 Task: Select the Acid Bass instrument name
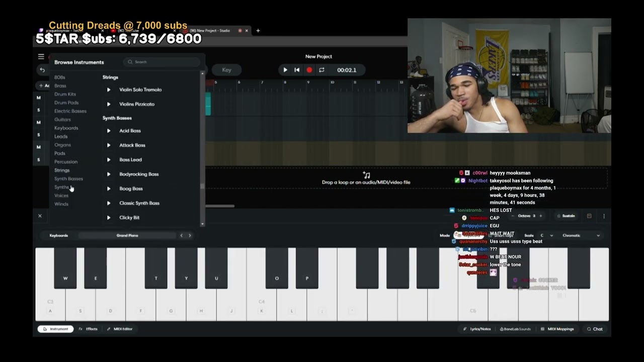[x=130, y=131]
